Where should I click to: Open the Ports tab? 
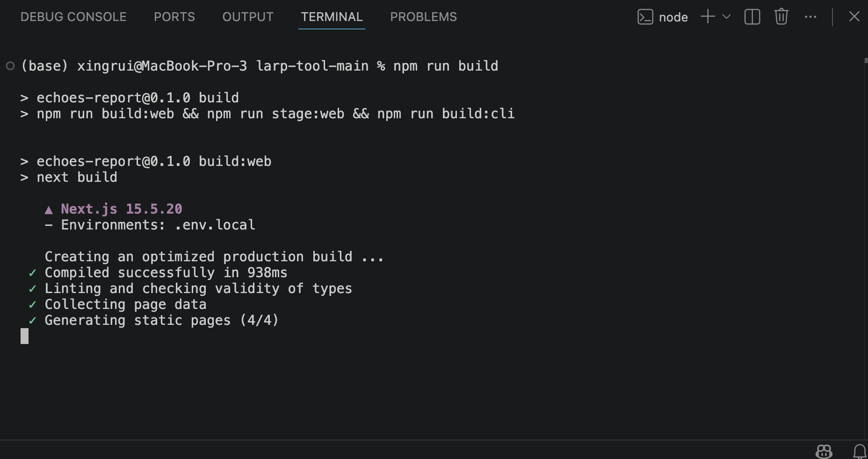point(174,17)
